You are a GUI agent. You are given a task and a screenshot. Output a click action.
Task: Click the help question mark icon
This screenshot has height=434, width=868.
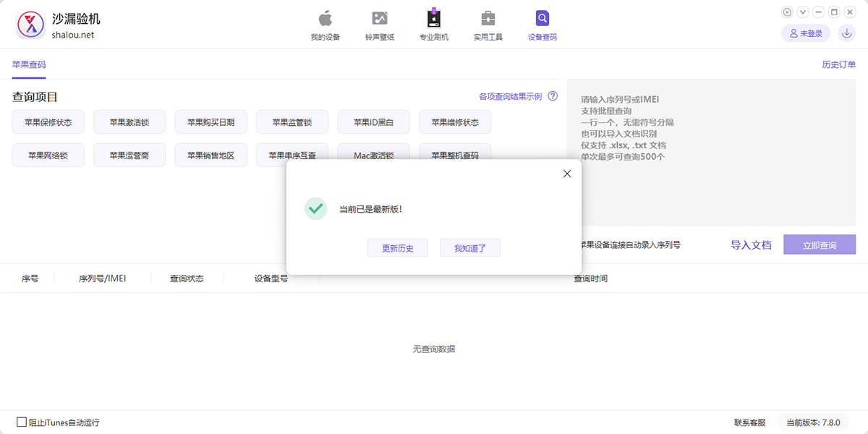pyautogui.click(x=553, y=96)
